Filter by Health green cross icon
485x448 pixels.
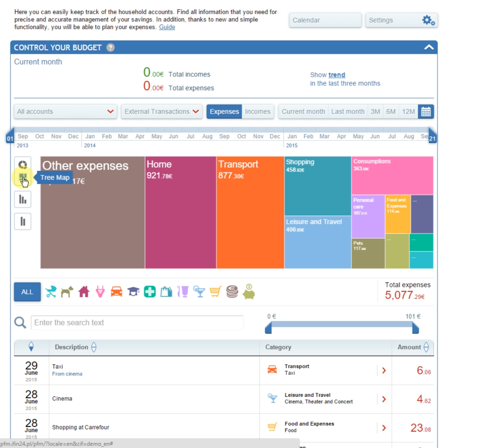(150, 292)
